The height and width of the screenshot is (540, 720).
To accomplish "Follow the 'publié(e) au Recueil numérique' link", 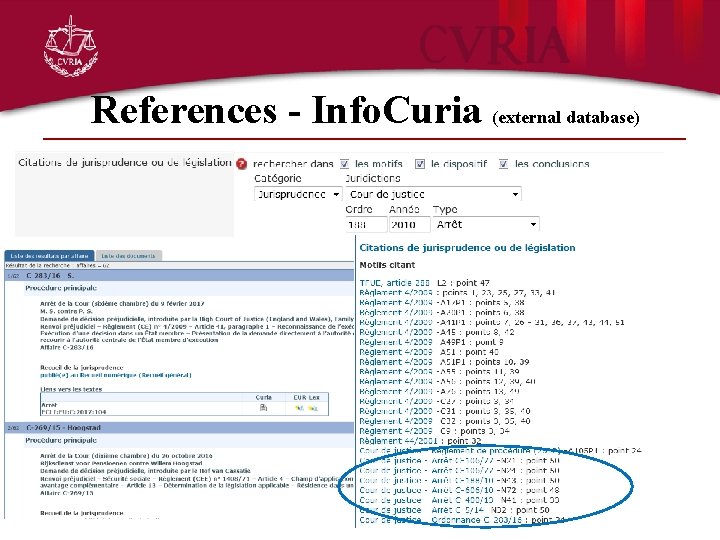I will pyautogui.click(x=116, y=375).
